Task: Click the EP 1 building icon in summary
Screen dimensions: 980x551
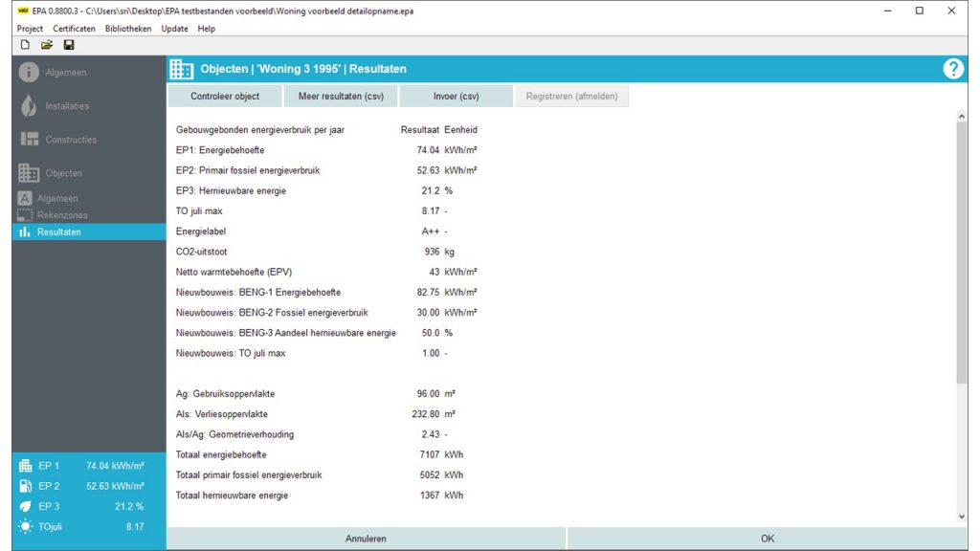Action: 25,466
